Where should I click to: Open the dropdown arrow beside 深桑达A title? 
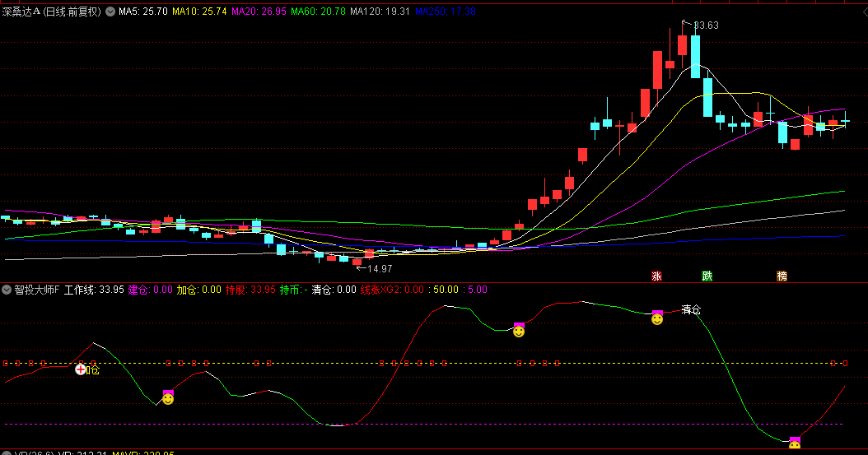[x=110, y=12]
